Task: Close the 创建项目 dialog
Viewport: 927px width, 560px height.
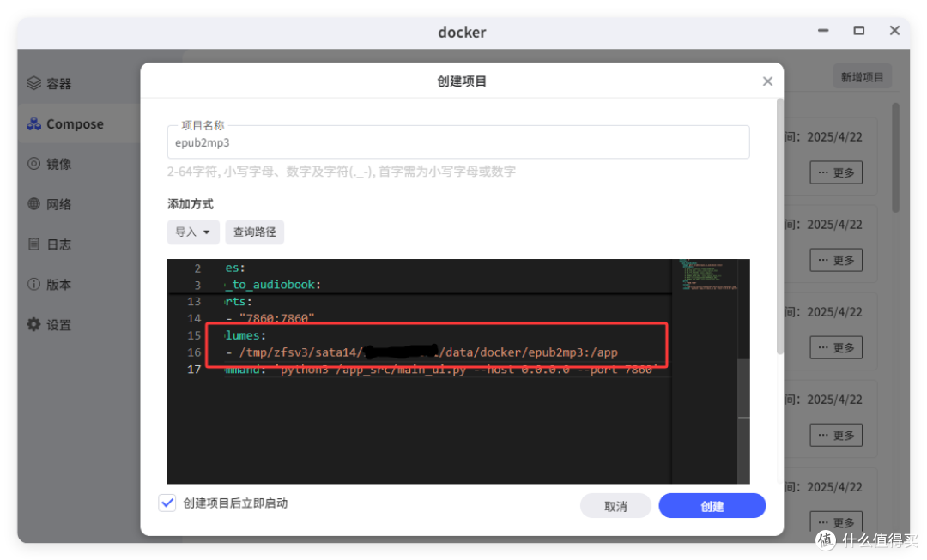Action: [x=767, y=81]
